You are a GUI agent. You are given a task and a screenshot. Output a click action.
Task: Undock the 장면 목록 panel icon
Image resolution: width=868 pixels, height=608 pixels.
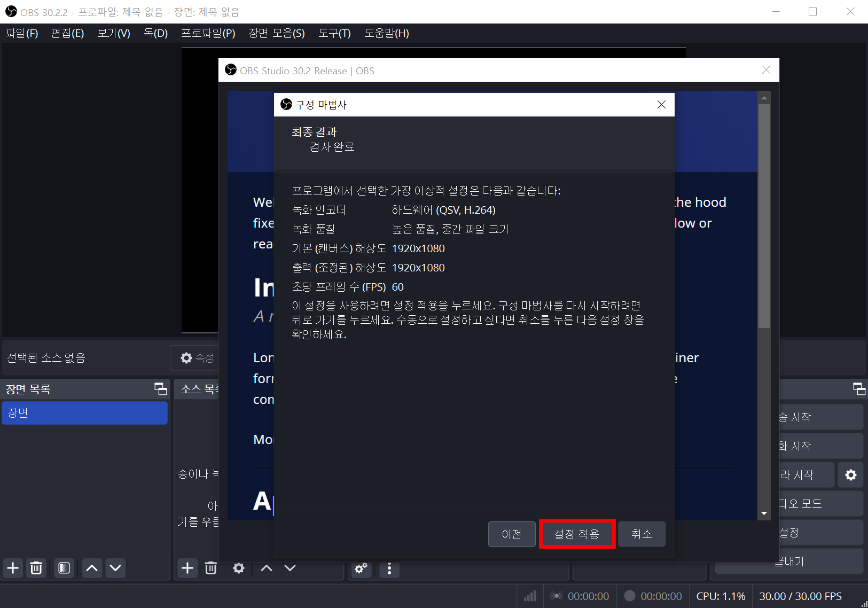(x=160, y=389)
